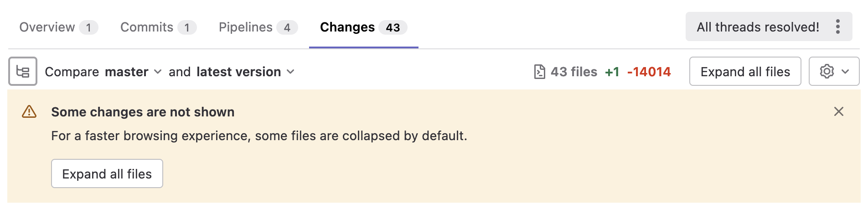Dismiss the warning banner with X
This screenshot has height=210, width=868.
click(x=838, y=112)
